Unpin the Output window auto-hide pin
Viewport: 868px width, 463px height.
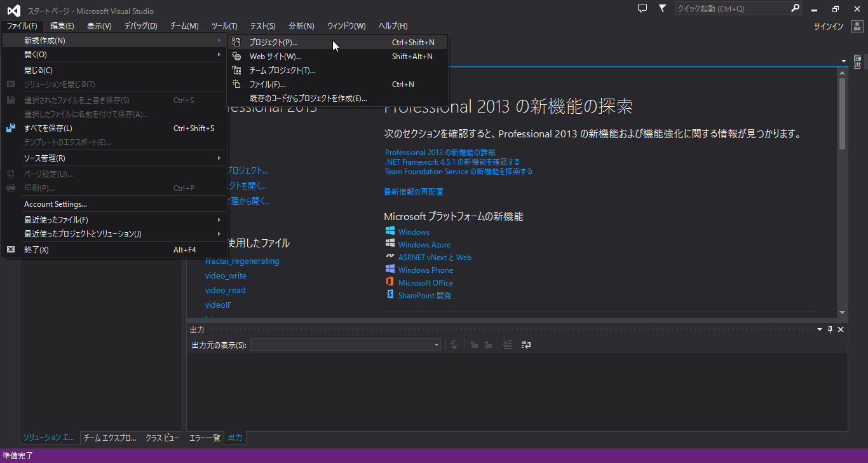[830, 329]
